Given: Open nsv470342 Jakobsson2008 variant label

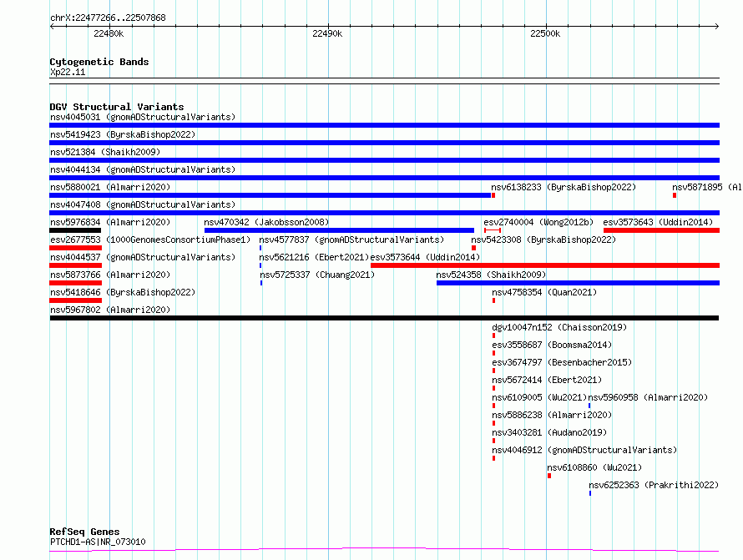Looking at the screenshot, I should [x=266, y=222].
